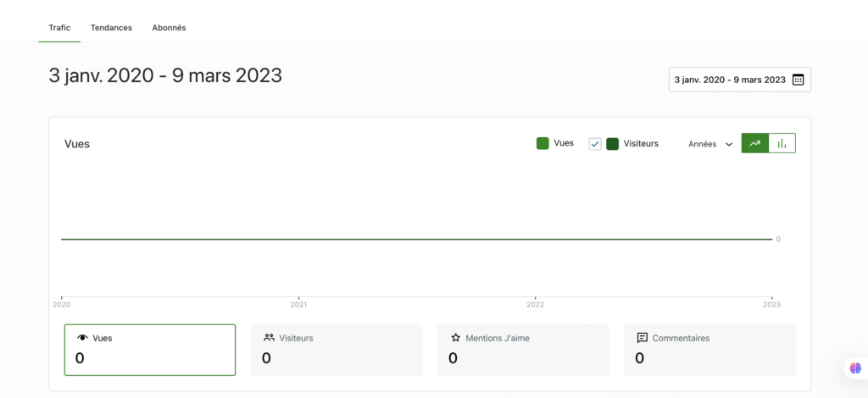Select the Mentions J'aime stat card

point(523,349)
